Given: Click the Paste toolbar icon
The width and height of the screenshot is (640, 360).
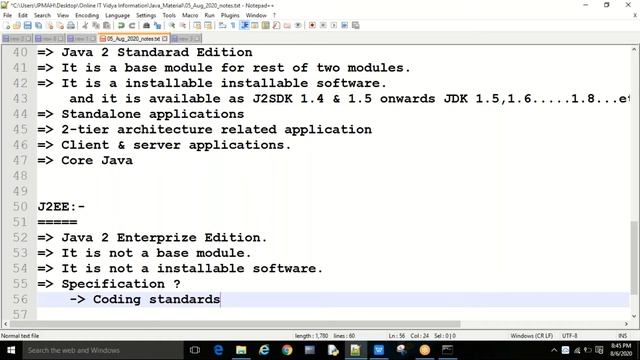Looking at the screenshot, I should click(107, 25).
